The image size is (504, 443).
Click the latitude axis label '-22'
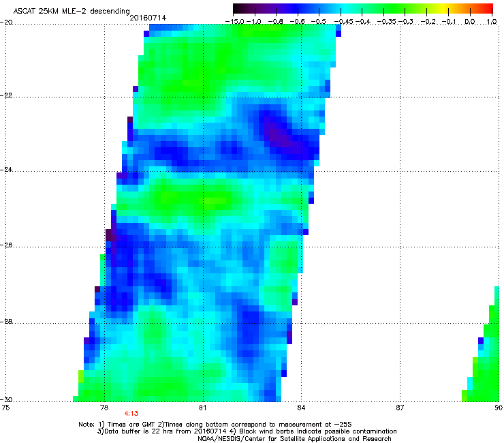click(x=6, y=95)
